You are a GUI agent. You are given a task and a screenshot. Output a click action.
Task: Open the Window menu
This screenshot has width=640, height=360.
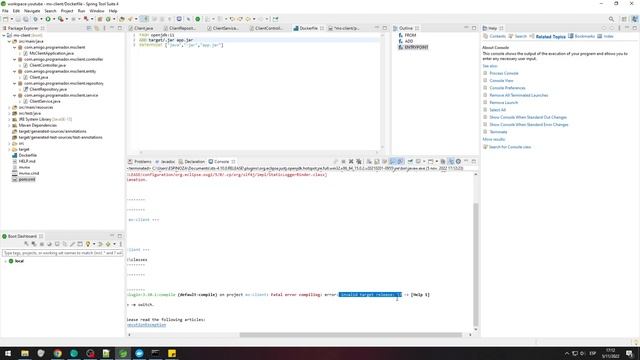pyautogui.click(x=97, y=11)
